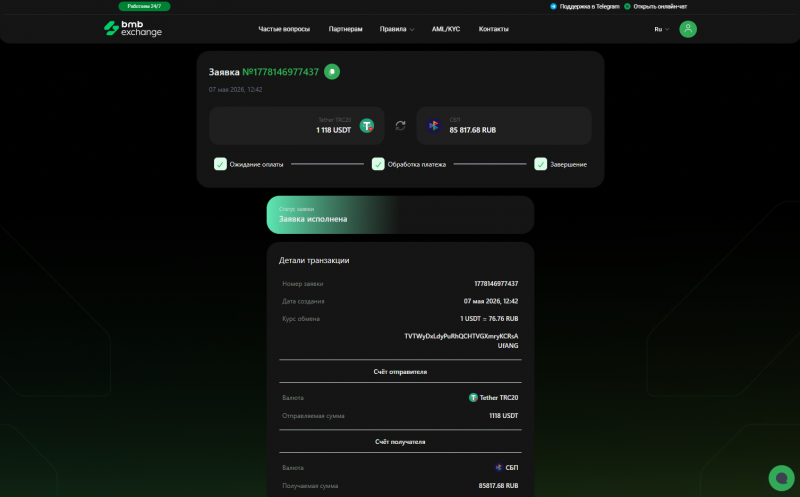
Task: Click the Telegram icon in top bar
Action: 554,7
